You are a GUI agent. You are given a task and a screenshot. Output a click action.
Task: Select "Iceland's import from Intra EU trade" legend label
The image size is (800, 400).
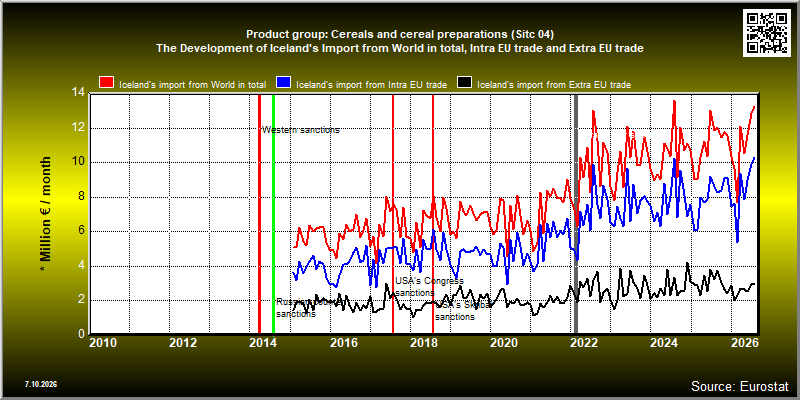click(x=372, y=85)
